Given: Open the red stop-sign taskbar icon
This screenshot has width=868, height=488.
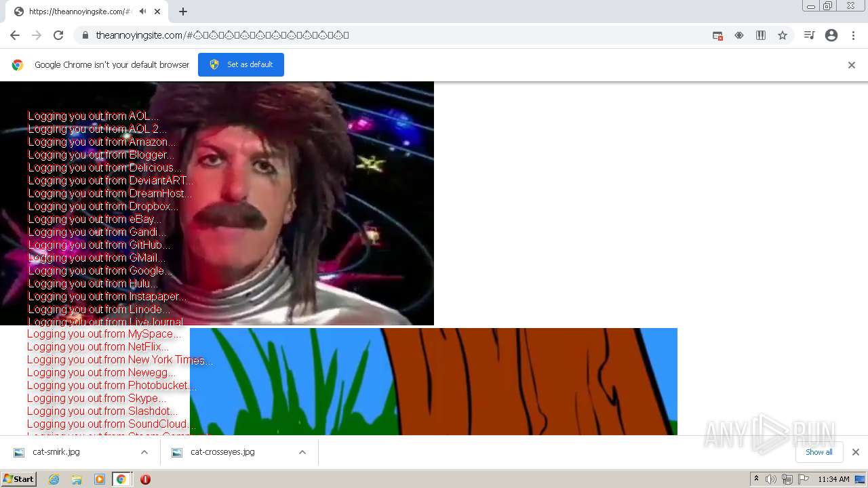Looking at the screenshot, I should (145, 479).
